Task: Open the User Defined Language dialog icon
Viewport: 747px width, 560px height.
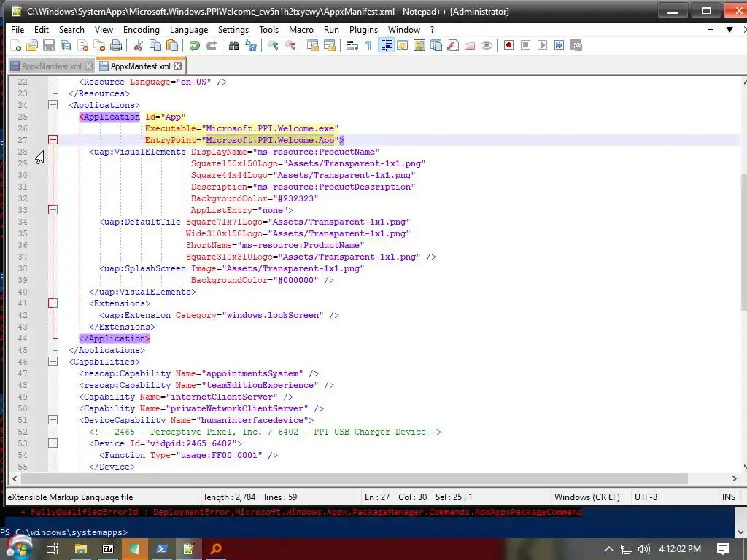Action: coord(403,45)
